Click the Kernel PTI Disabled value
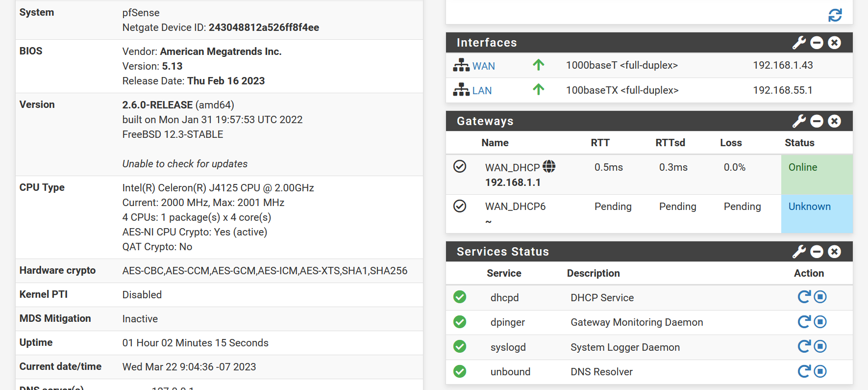The image size is (868, 390). [x=142, y=295]
